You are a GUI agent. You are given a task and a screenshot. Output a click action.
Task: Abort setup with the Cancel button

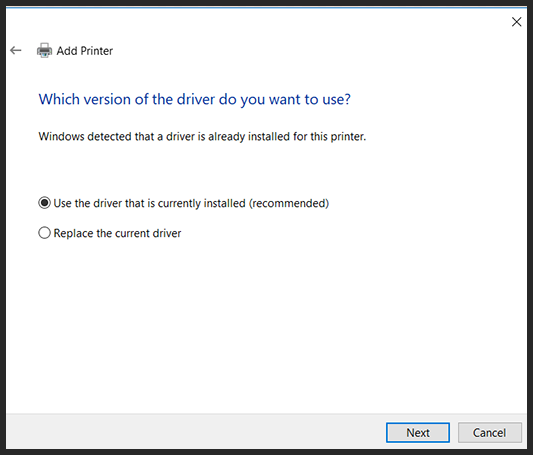coord(489,433)
